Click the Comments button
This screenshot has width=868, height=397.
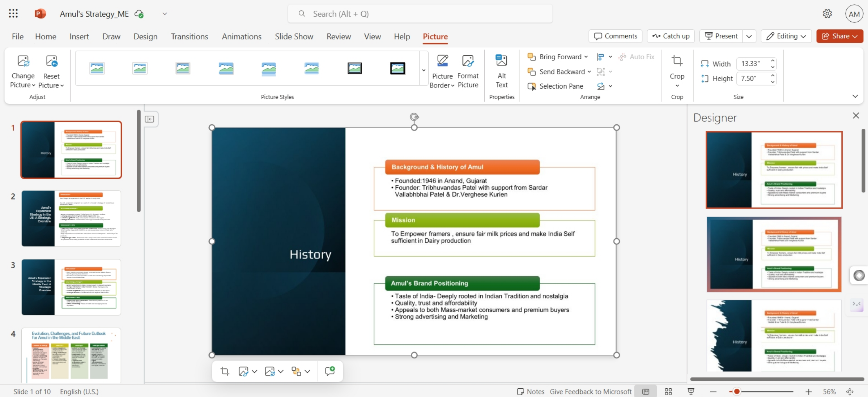(x=615, y=36)
